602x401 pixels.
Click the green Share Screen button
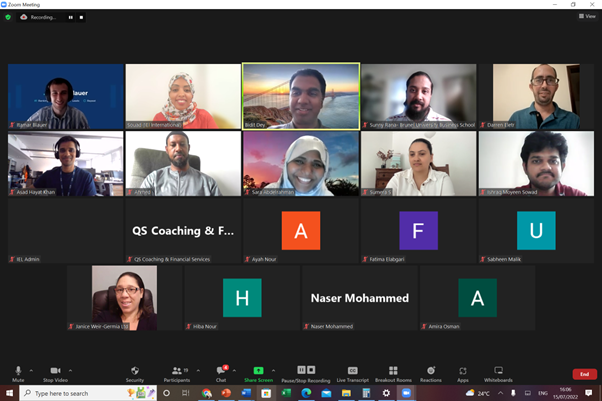click(x=258, y=373)
